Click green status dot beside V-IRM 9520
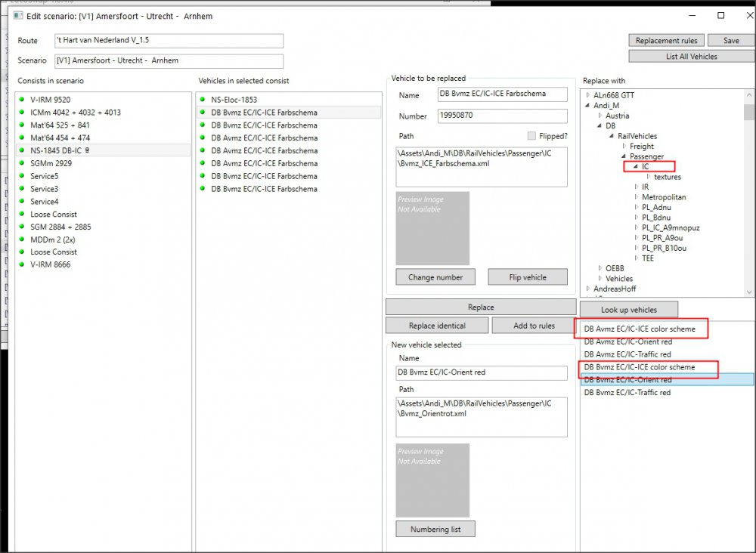Image resolution: width=756 pixels, height=553 pixels. pos(23,100)
